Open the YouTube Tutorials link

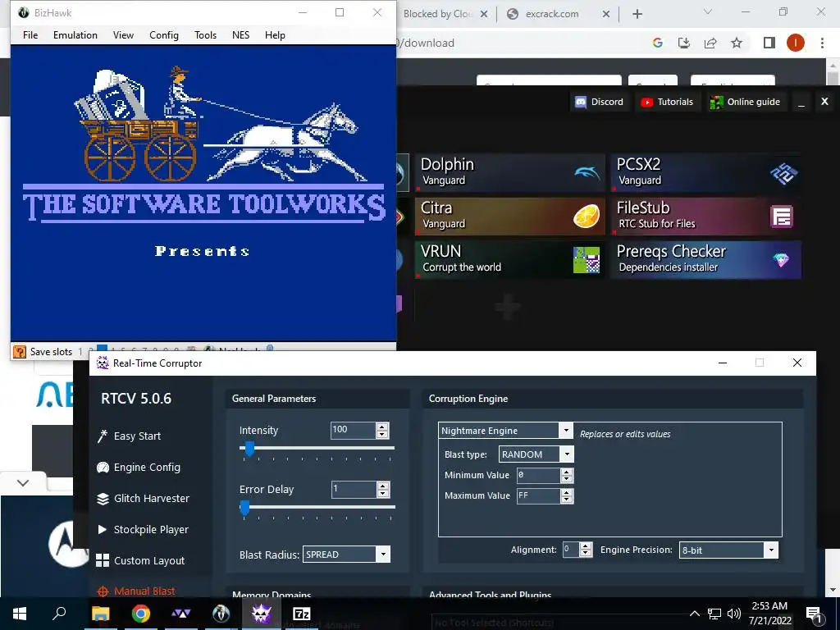point(667,102)
